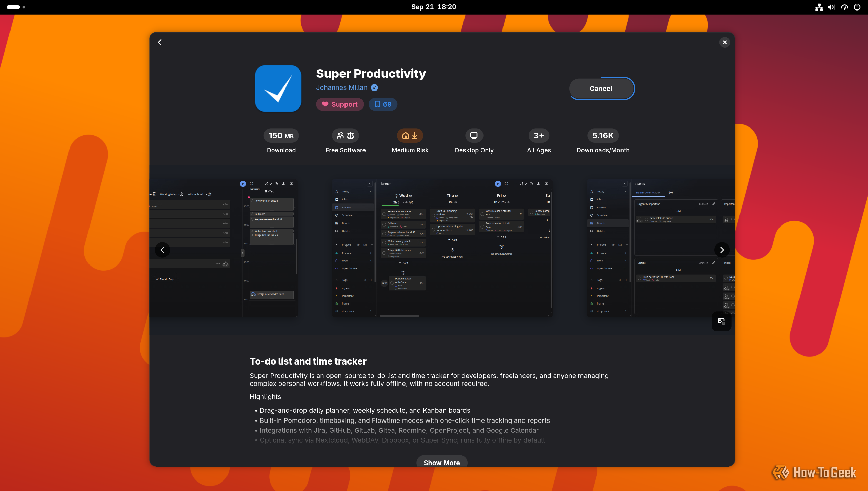The height and width of the screenshot is (491, 868).
Task: Show the next screenshot
Action: coord(722,250)
